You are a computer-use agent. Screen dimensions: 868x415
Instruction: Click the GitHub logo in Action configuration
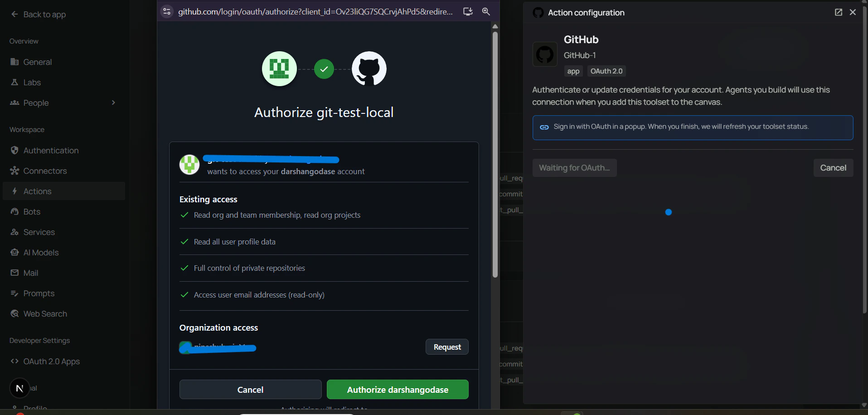point(545,54)
